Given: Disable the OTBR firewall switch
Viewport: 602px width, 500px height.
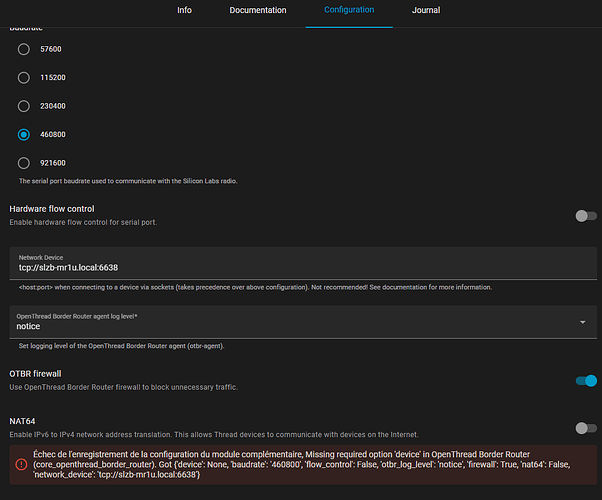Looking at the screenshot, I should (585, 380).
